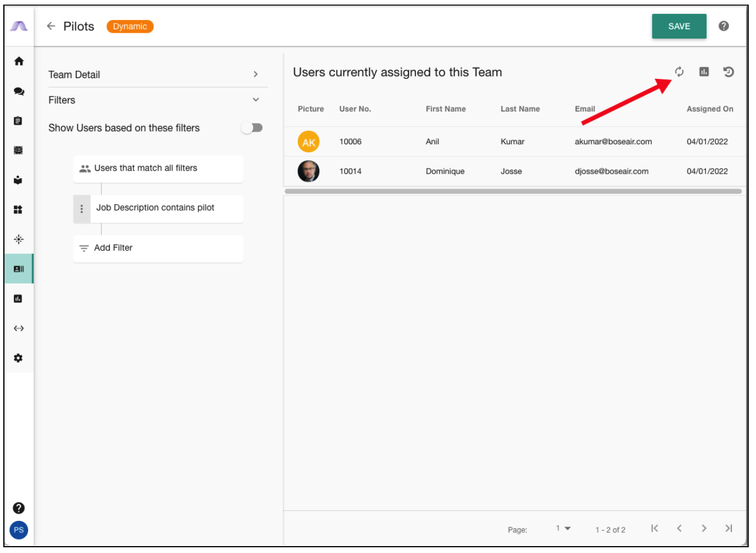
Task: Sort by the User No. column header
Action: (x=355, y=109)
